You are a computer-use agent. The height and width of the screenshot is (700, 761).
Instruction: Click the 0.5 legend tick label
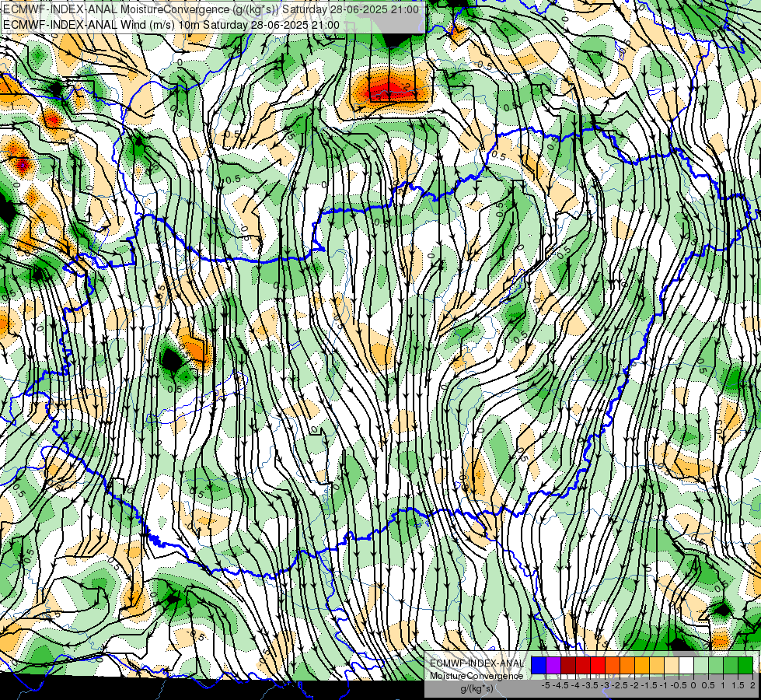[708, 685]
